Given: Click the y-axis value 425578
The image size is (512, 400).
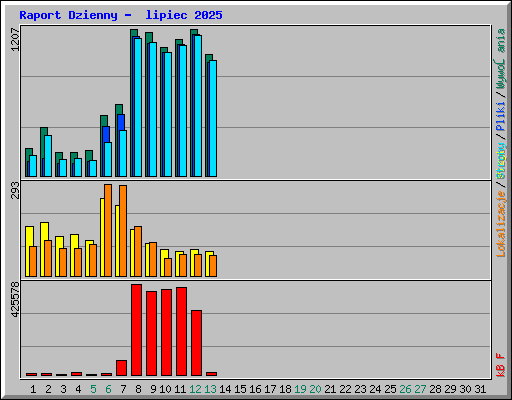Looking at the screenshot, I should point(15,300).
